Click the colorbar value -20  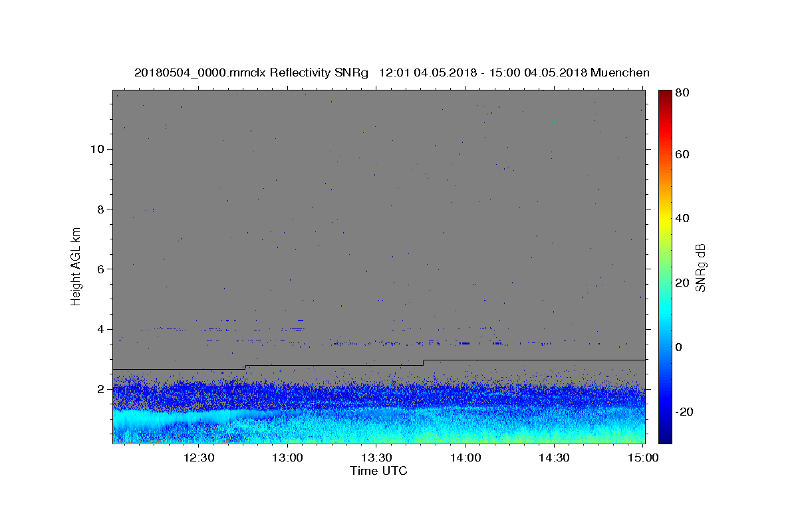(x=684, y=412)
